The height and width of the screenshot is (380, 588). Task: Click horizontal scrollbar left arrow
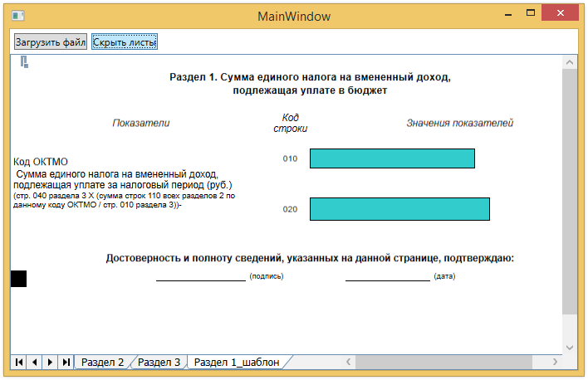pos(348,362)
